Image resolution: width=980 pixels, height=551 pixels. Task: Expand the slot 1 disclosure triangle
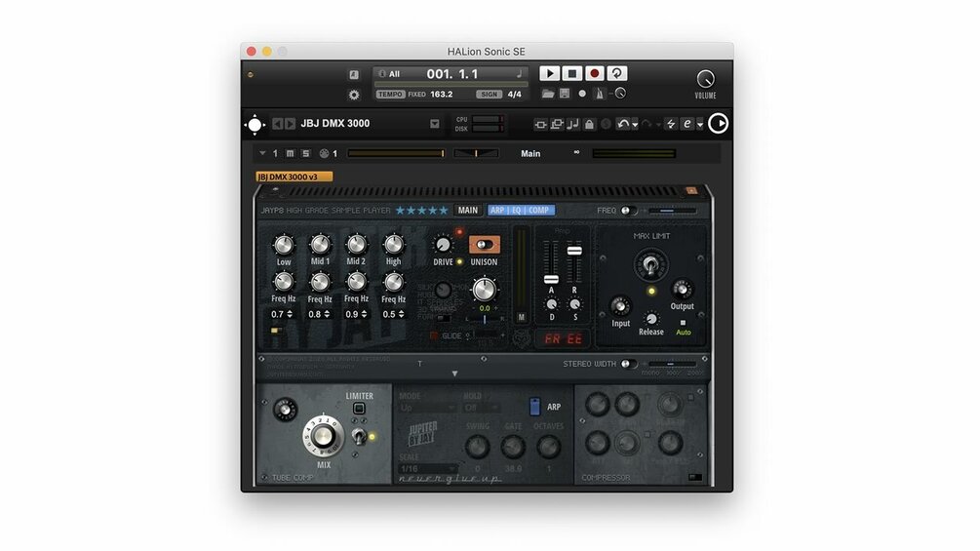[x=262, y=153]
